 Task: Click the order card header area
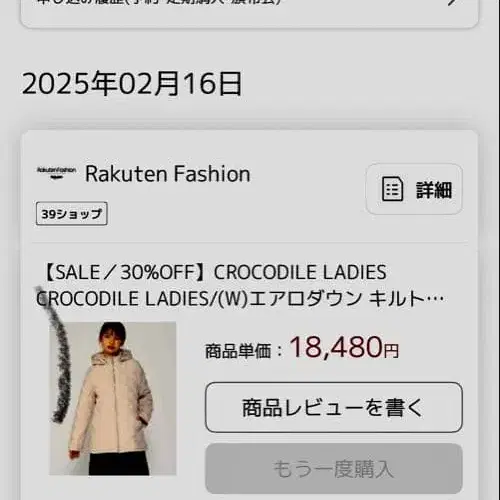tap(249, 188)
